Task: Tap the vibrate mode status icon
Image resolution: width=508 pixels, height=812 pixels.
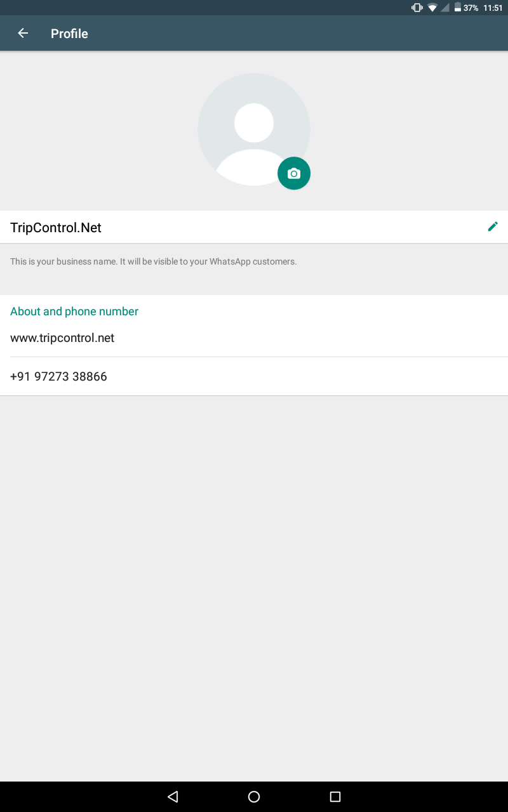Action: click(x=417, y=8)
